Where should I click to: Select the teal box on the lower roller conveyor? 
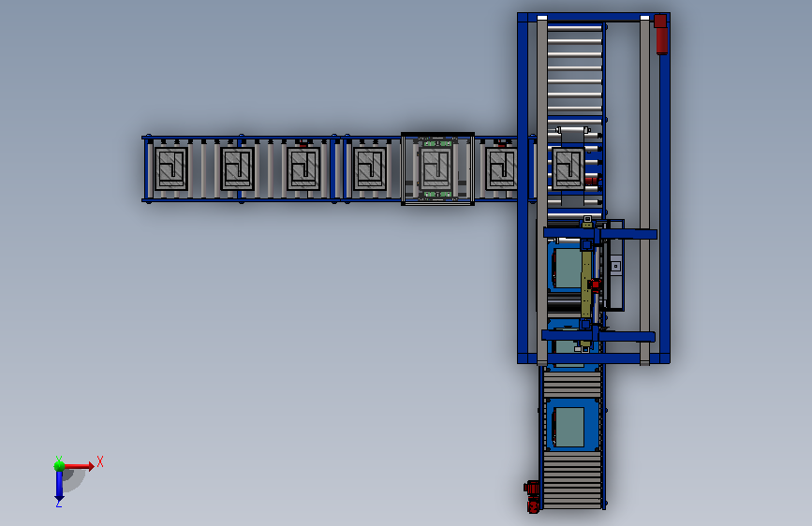(569, 427)
